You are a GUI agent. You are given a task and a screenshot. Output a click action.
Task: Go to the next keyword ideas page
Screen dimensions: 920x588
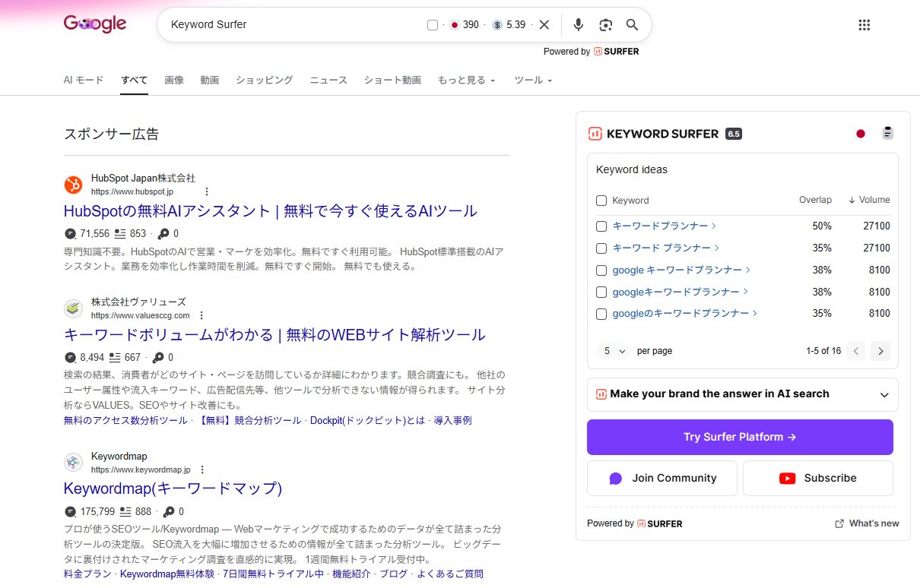pos(880,351)
